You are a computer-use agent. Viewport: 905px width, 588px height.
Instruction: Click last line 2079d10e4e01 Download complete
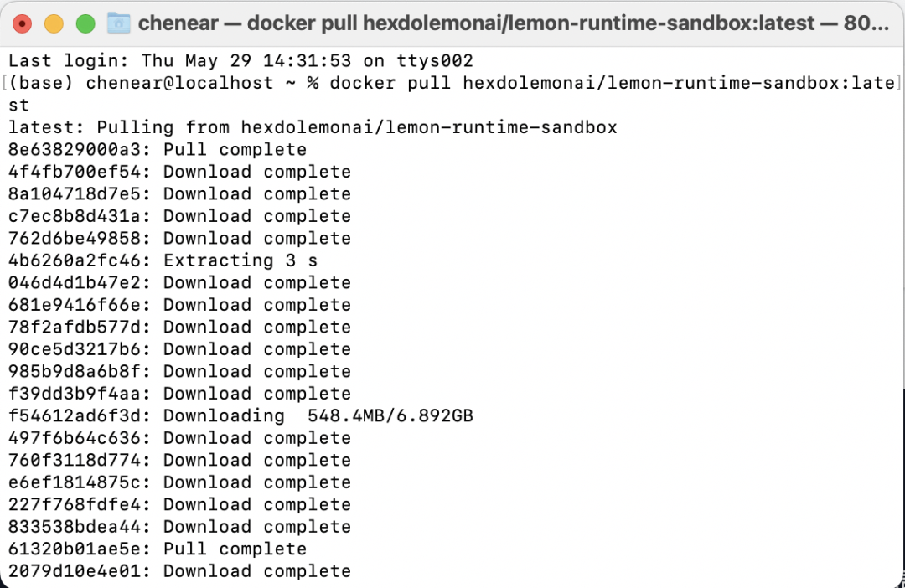point(179,570)
